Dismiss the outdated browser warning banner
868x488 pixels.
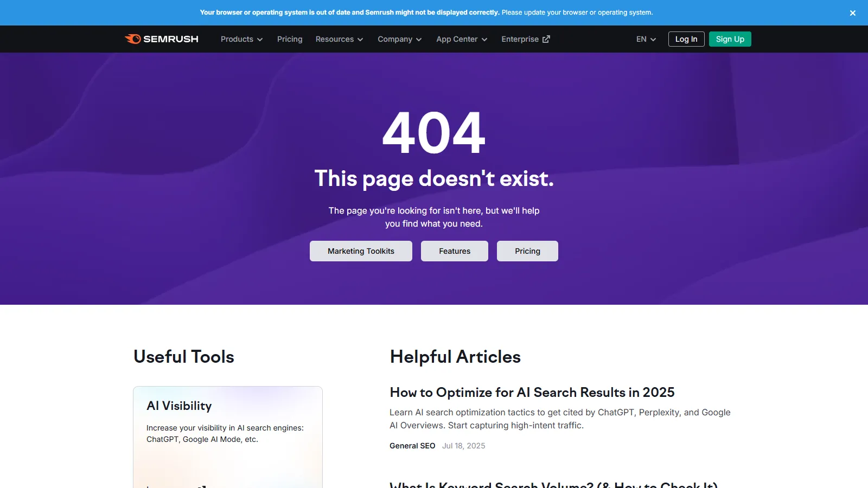click(x=852, y=13)
